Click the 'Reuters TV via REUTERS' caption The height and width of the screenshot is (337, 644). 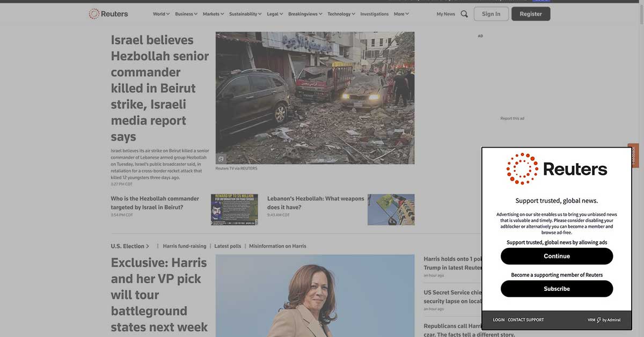click(236, 169)
